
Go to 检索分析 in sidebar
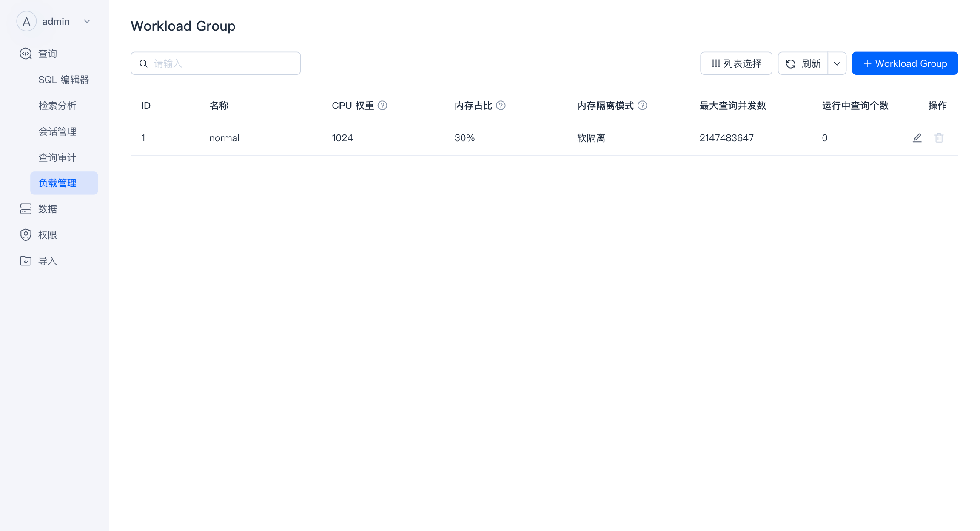[x=57, y=106]
